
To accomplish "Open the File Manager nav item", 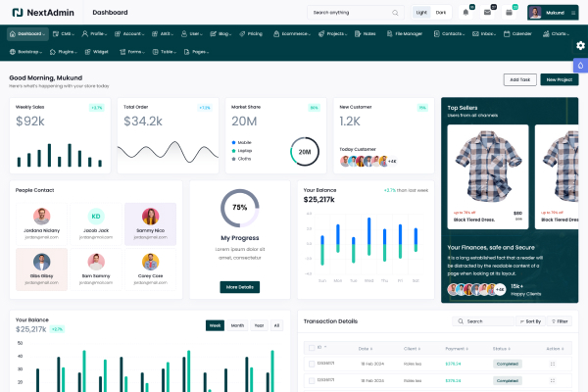I will pyautogui.click(x=406, y=33).
